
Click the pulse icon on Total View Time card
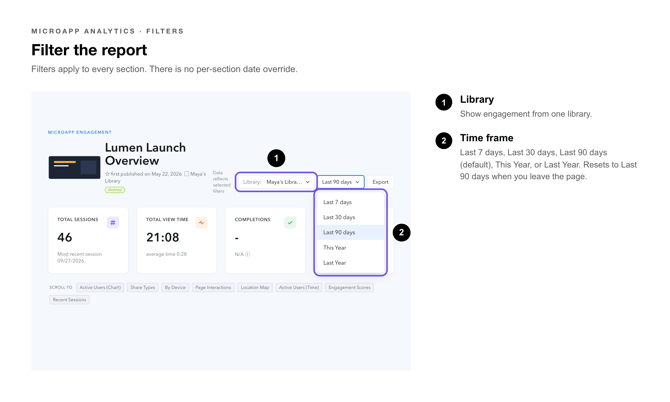click(201, 223)
